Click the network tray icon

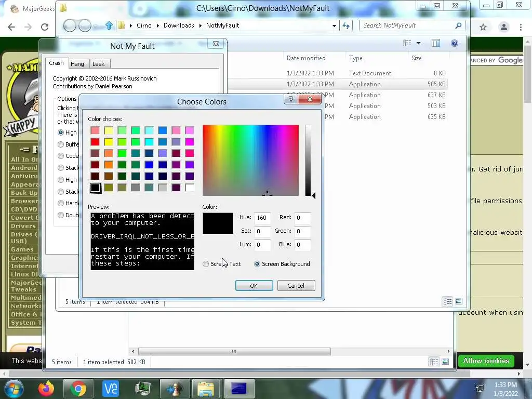(x=480, y=389)
